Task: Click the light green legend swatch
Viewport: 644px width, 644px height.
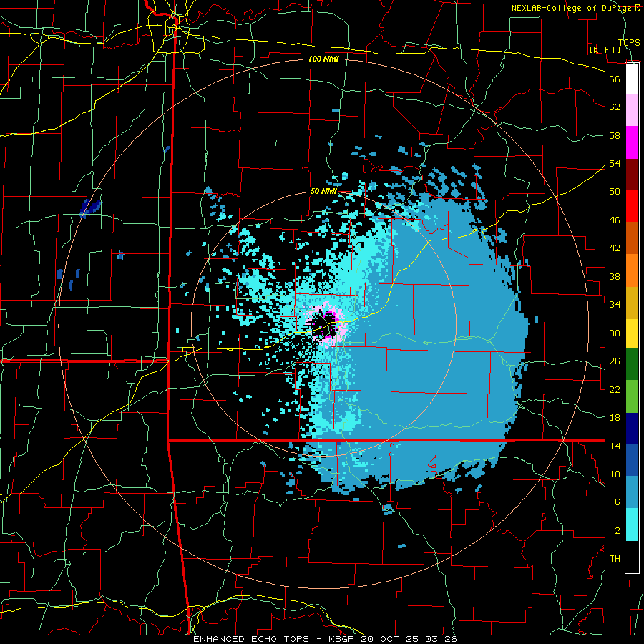Action: coord(632,396)
